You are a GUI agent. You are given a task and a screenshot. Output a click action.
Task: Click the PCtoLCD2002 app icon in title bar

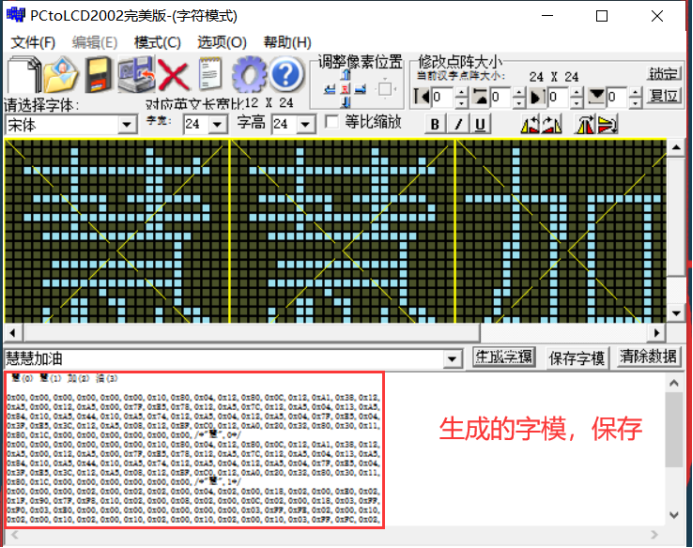[16, 15]
